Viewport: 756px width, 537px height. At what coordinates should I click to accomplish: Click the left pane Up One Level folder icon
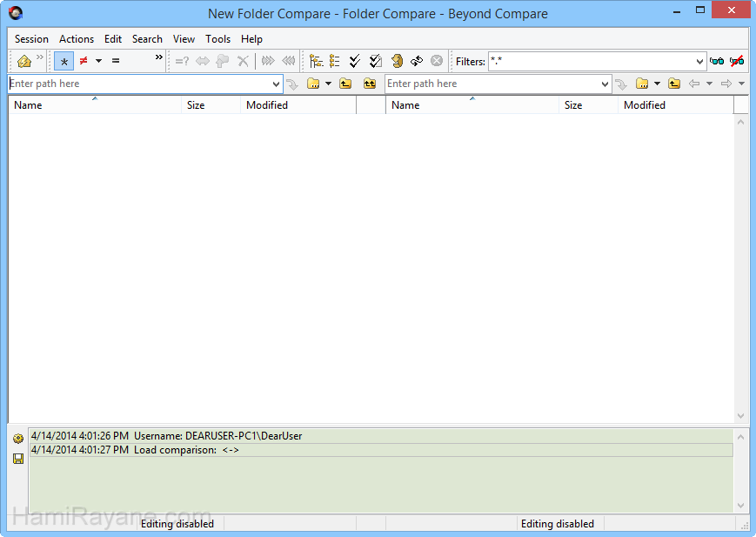click(x=345, y=84)
